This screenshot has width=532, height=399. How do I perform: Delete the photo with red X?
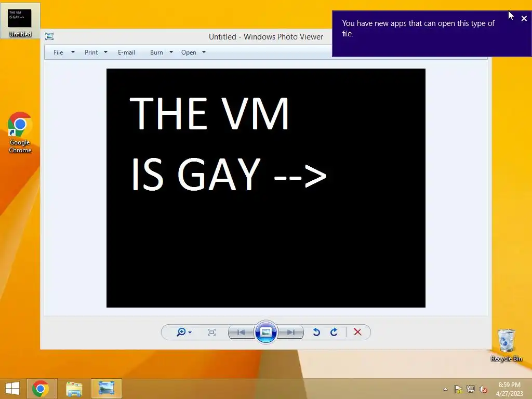tap(357, 332)
